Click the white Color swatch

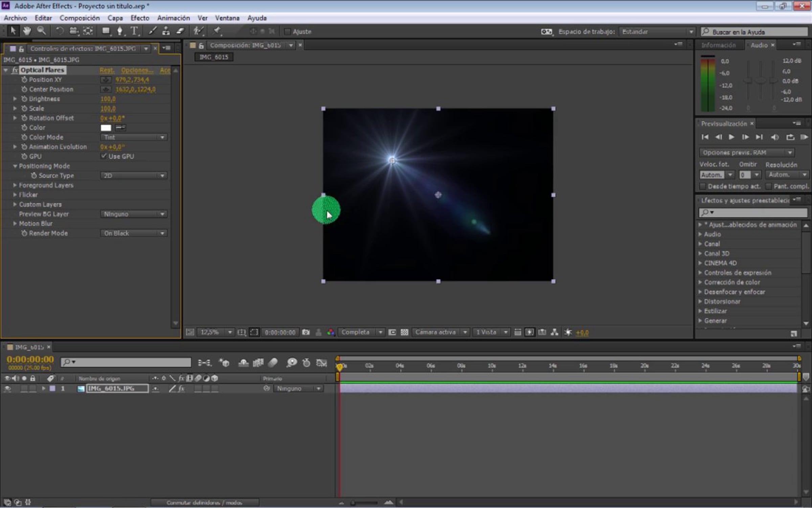[x=106, y=128]
